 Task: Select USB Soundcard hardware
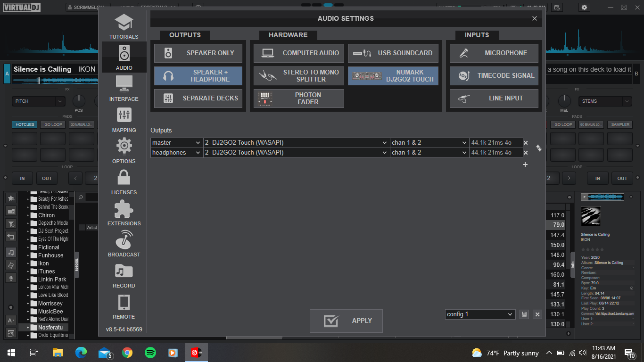[393, 53]
